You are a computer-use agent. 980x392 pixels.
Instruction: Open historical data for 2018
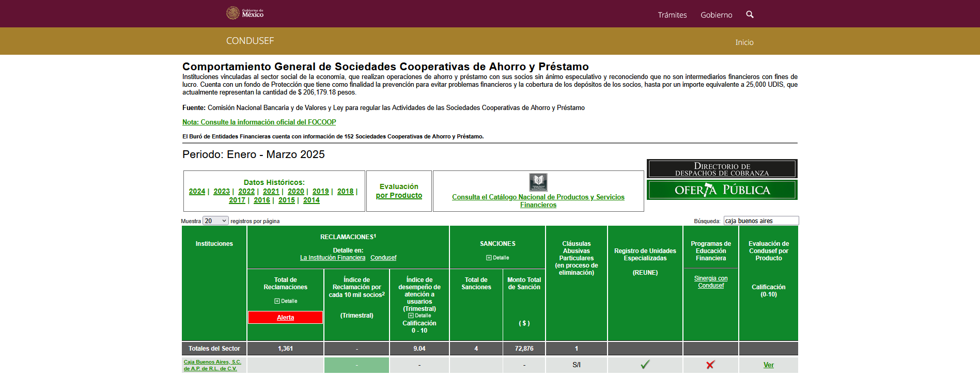tap(346, 192)
